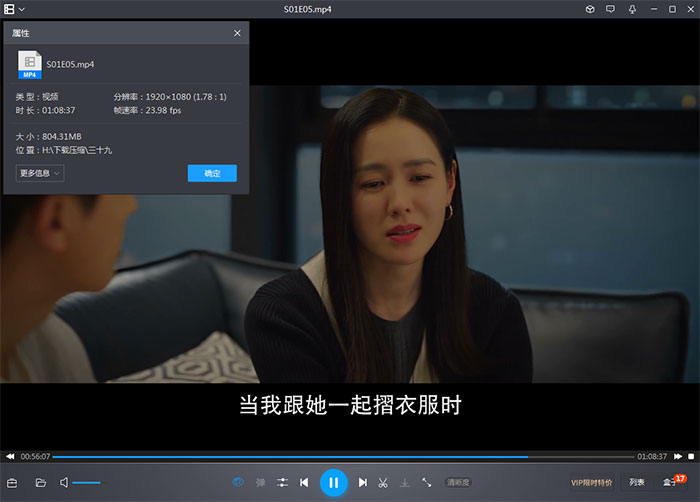Open the main menu dropdown arrow

click(x=22, y=9)
